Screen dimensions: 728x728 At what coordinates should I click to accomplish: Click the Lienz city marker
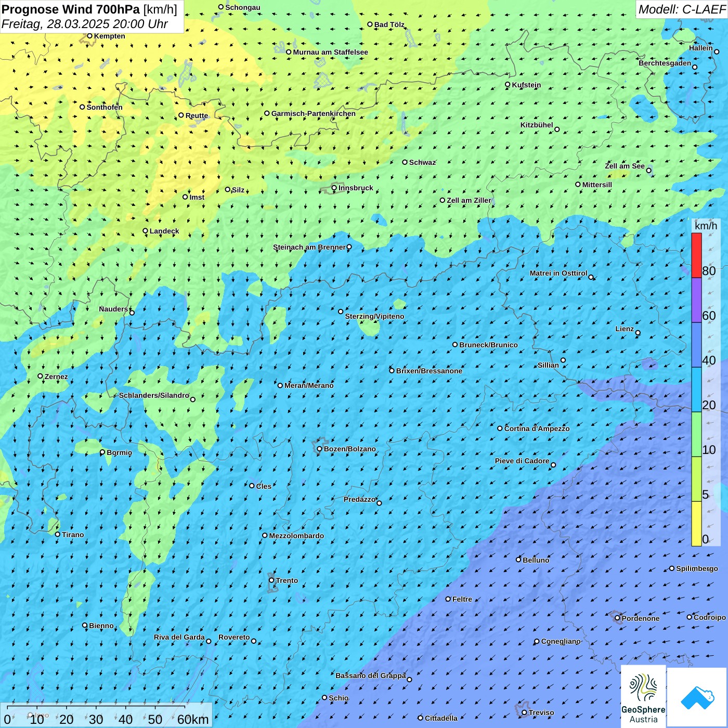click(x=638, y=333)
